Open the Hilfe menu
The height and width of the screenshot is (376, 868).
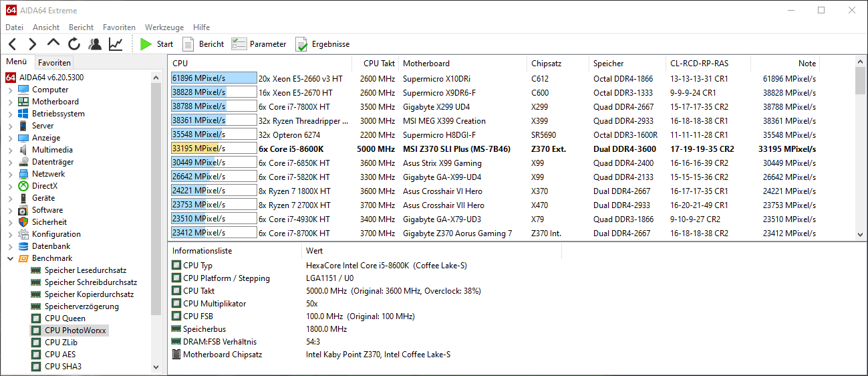[x=201, y=27]
